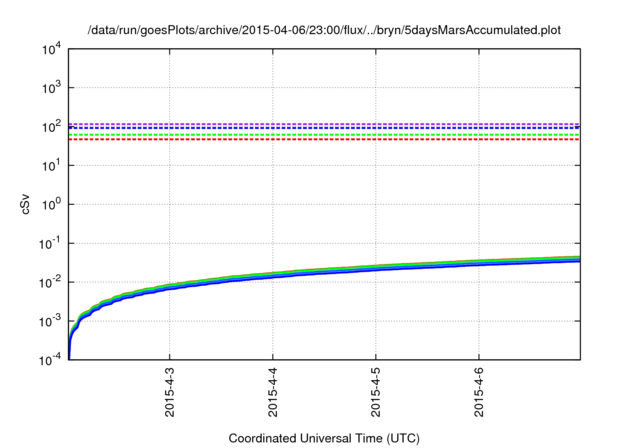640x448 pixels.
Task: Click the 2015-4-3 x-axis tick label
Action: pos(169,392)
